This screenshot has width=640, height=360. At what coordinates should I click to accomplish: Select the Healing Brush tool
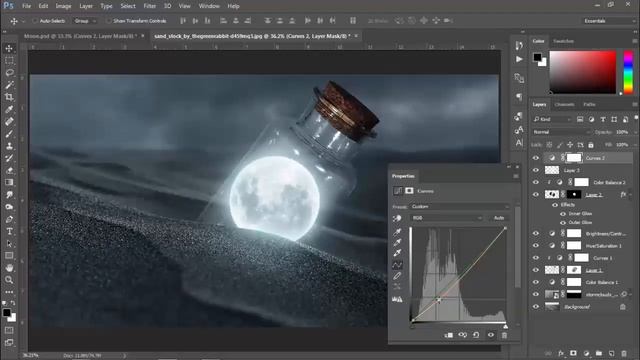(9, 122)
